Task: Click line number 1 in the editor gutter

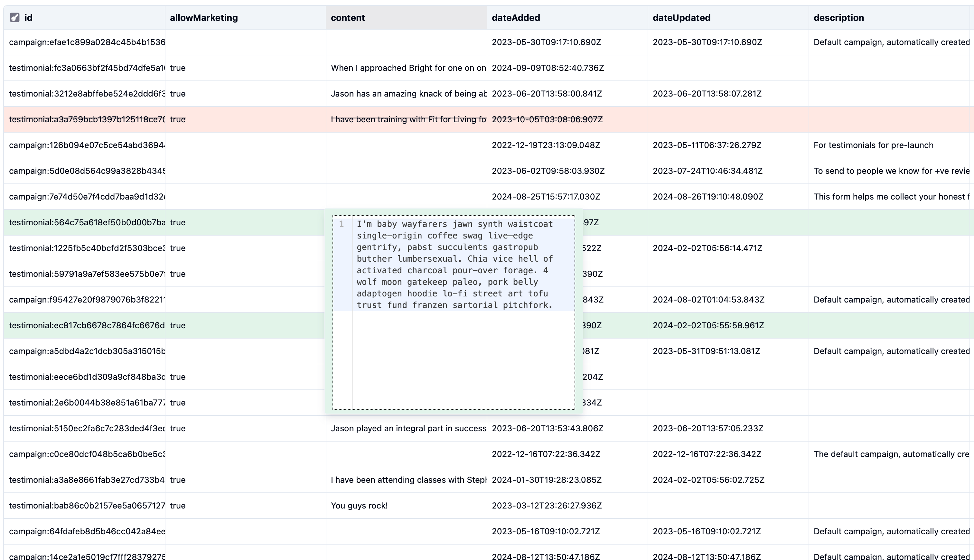Action: pyautogui.click(x=341, y=224)
